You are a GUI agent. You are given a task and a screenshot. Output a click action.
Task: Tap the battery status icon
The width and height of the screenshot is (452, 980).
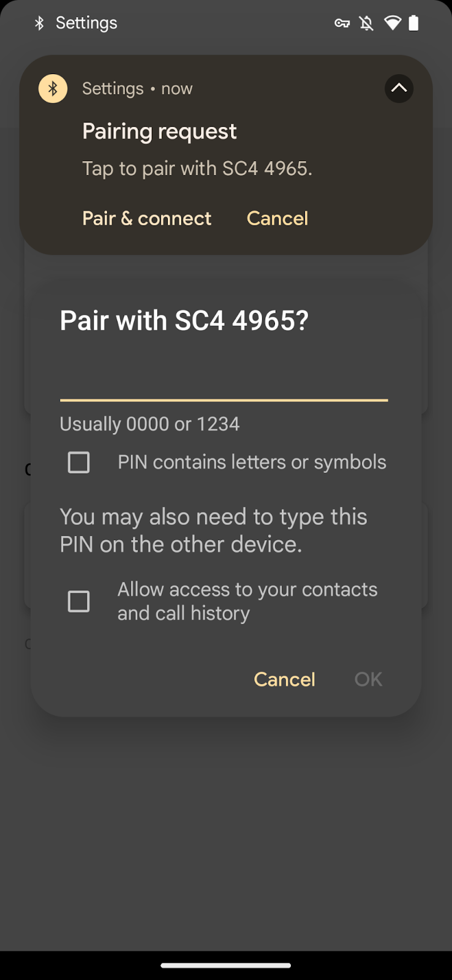[x=414, y=23]
